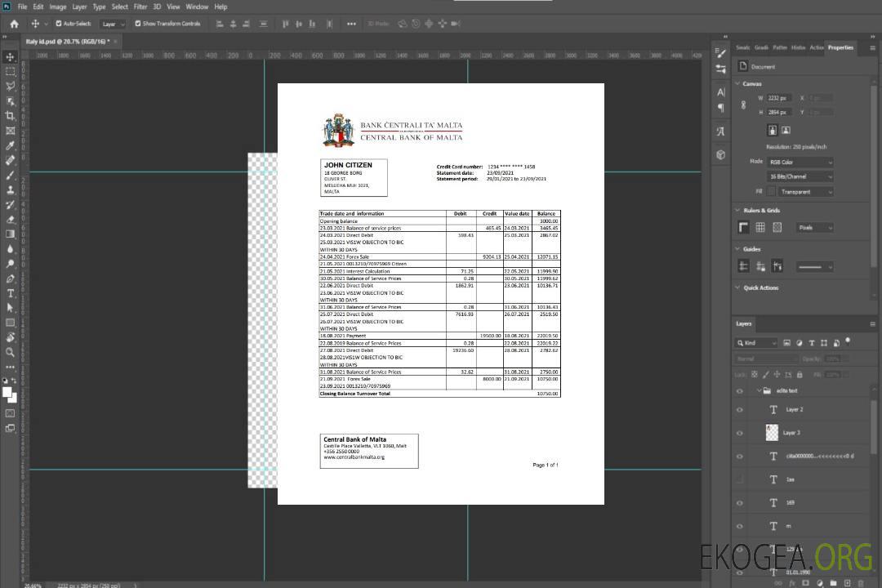Select the Hand tool
Screen dimensions: 882x588
(10, 337)
